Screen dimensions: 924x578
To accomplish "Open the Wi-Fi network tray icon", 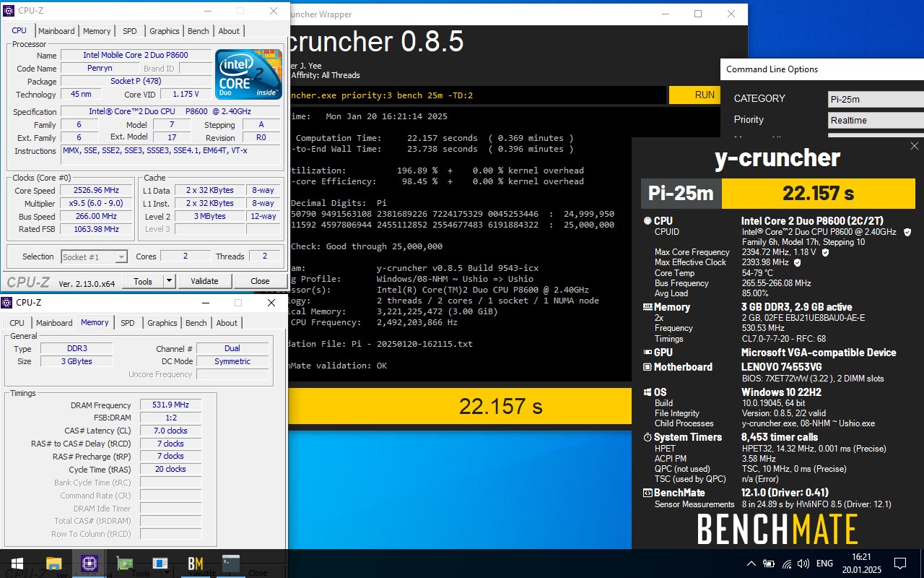I will tap(787, 564).
